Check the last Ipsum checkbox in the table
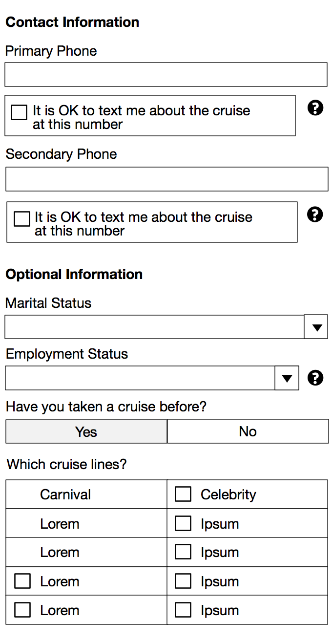This screenshot has height=644, width=332. [x=183, y=610]
